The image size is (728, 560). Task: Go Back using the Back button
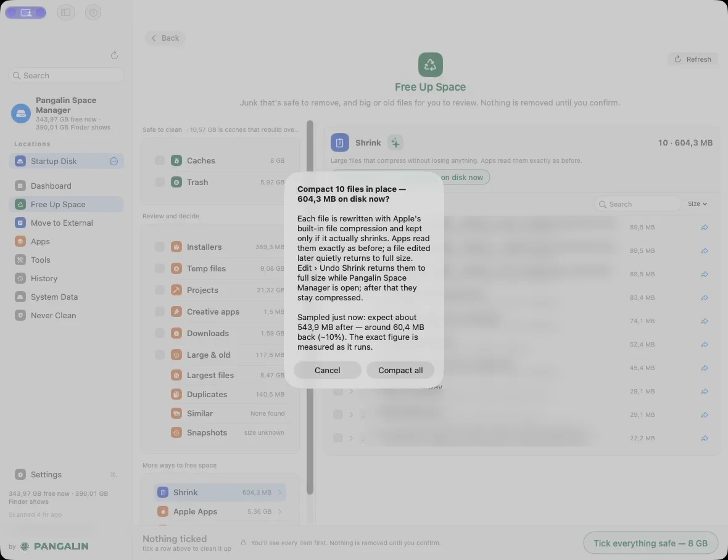coord(165,38)
